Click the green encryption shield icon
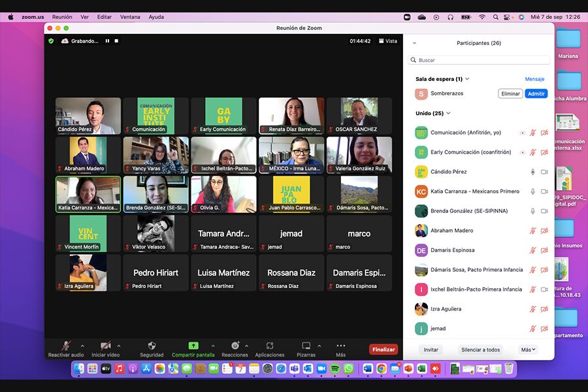Viewport: 588px width, 392px height. [51, 41]
